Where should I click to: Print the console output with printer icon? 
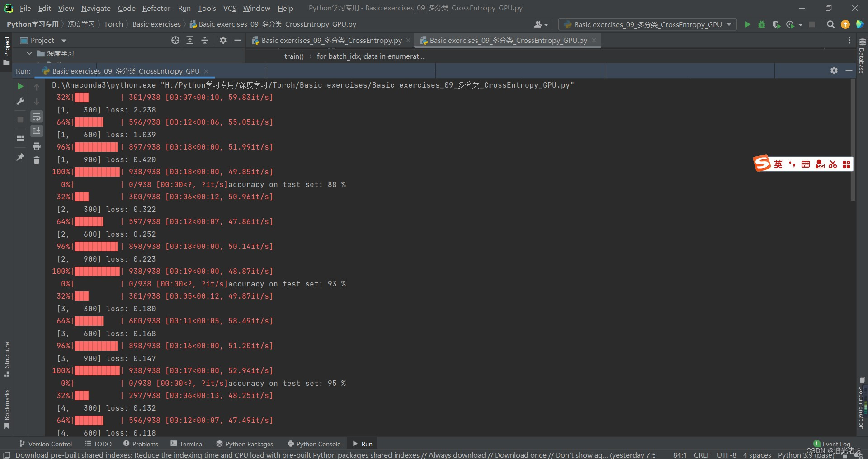(37, 146)
